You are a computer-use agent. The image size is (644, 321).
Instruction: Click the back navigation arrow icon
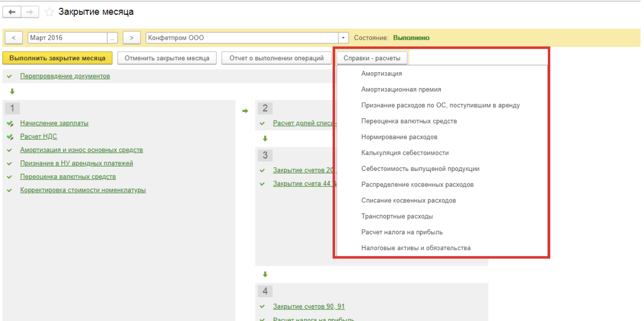pos(12,12)
